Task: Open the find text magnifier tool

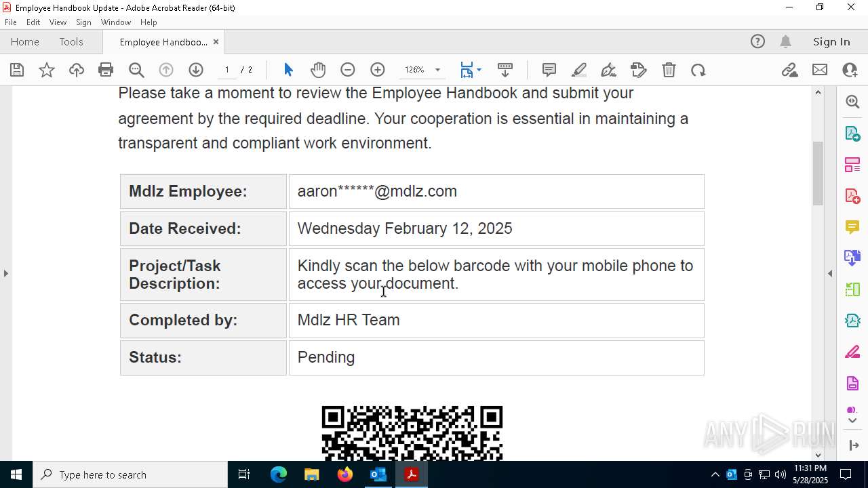Action: pyautogui.click(x=136, y=70)
